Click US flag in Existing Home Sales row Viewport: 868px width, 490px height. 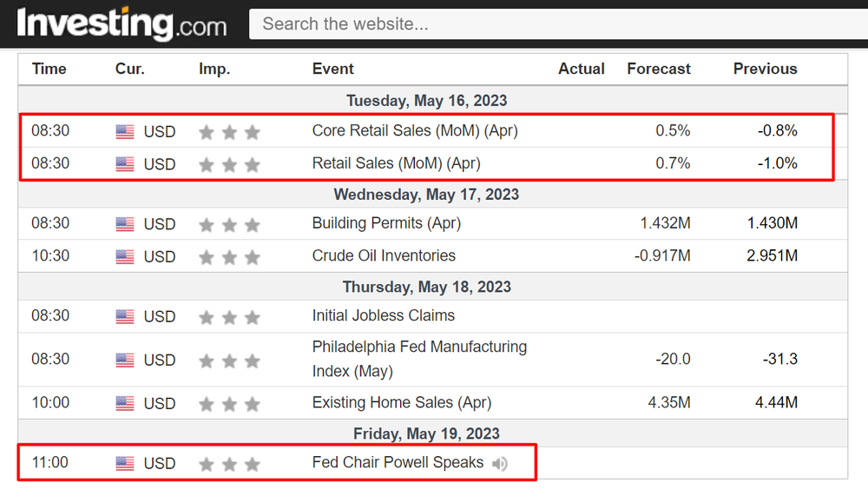click(125, 403)
